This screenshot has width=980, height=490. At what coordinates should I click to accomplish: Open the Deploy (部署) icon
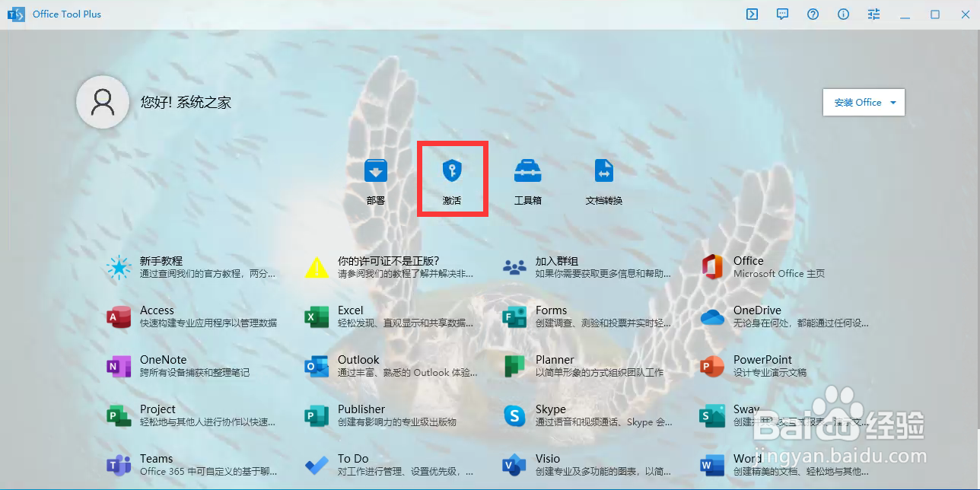376,171
